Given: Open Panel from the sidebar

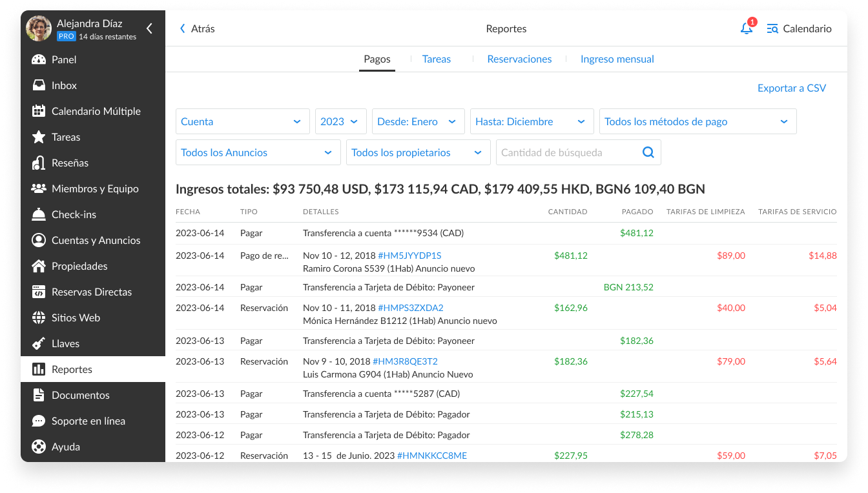Looking at the screenshot, I should 64,59.
